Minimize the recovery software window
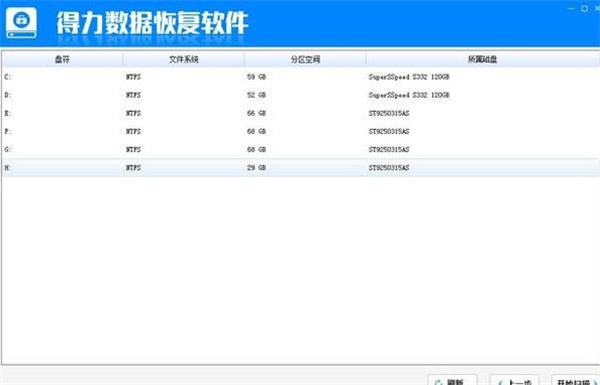600x385 pixels. [x=571, y=8]
